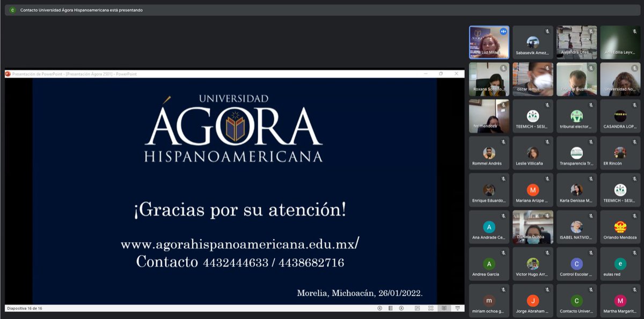
Task: Select the annotation pen icon in slideshow toolbar
Action: pos(390,308)
